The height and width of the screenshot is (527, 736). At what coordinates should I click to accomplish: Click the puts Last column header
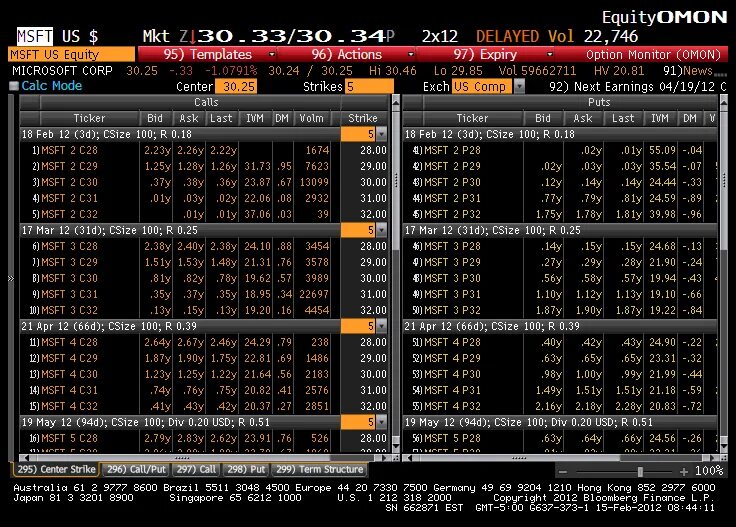[x=623, y=118]
